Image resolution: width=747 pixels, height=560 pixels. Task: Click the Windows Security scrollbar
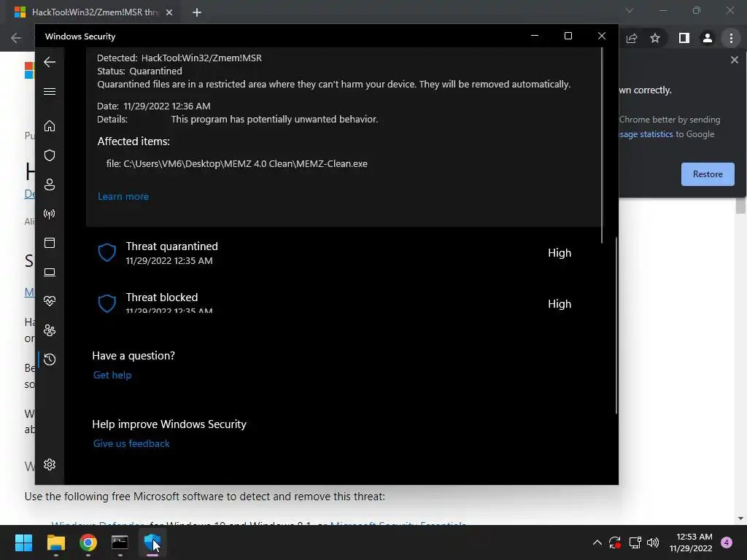point(616,325)
